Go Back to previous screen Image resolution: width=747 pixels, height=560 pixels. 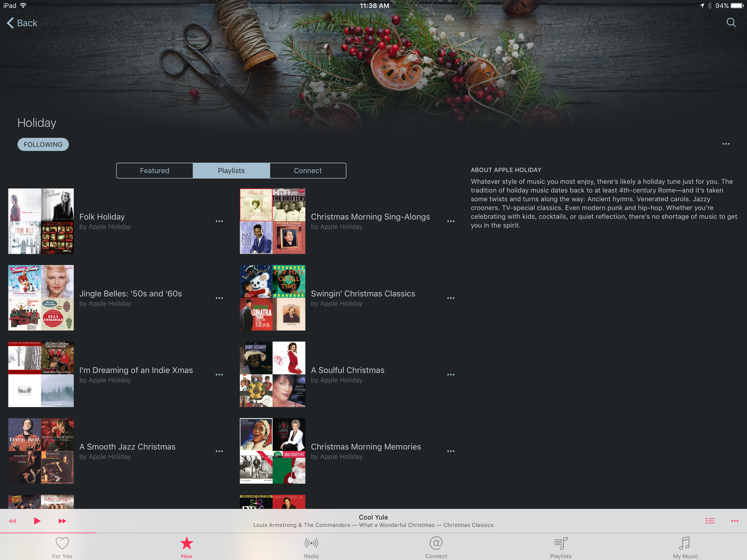pyautogui.click(x=22, y=23)
